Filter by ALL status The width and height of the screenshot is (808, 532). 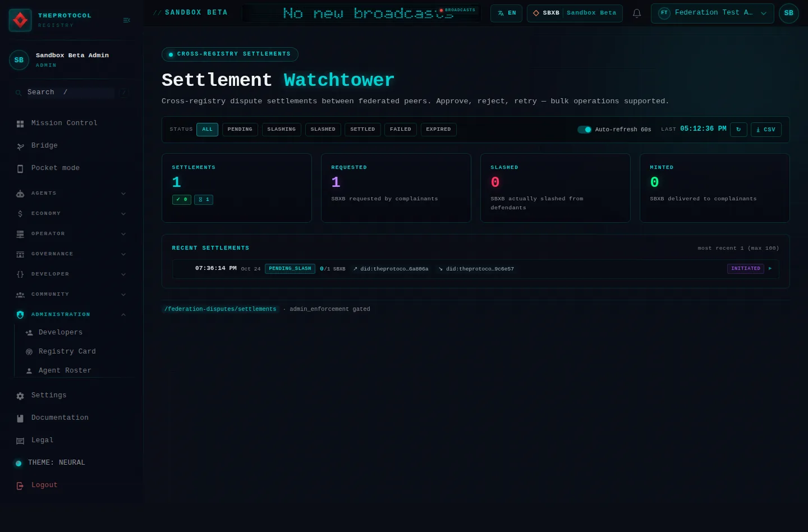(207, 129)
